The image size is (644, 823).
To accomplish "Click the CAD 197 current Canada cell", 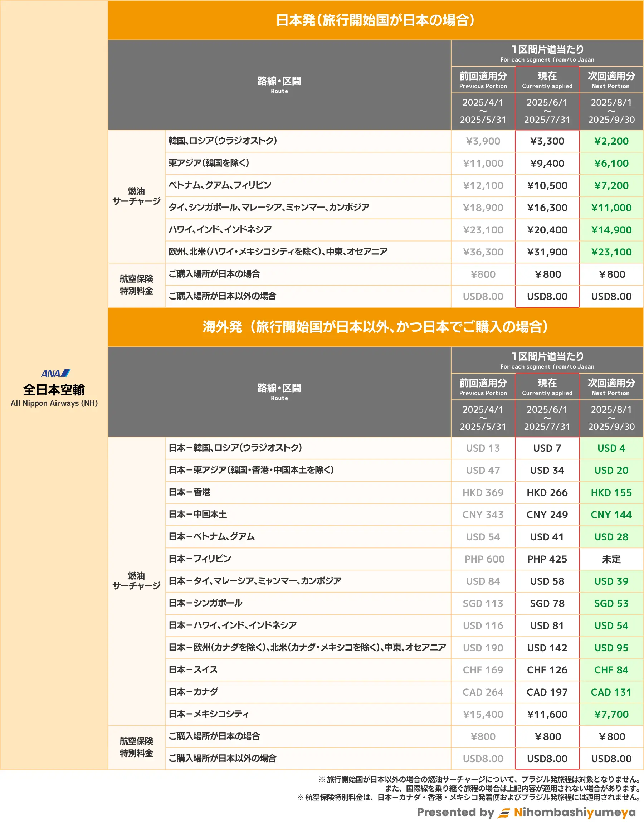I will (547, 692).
